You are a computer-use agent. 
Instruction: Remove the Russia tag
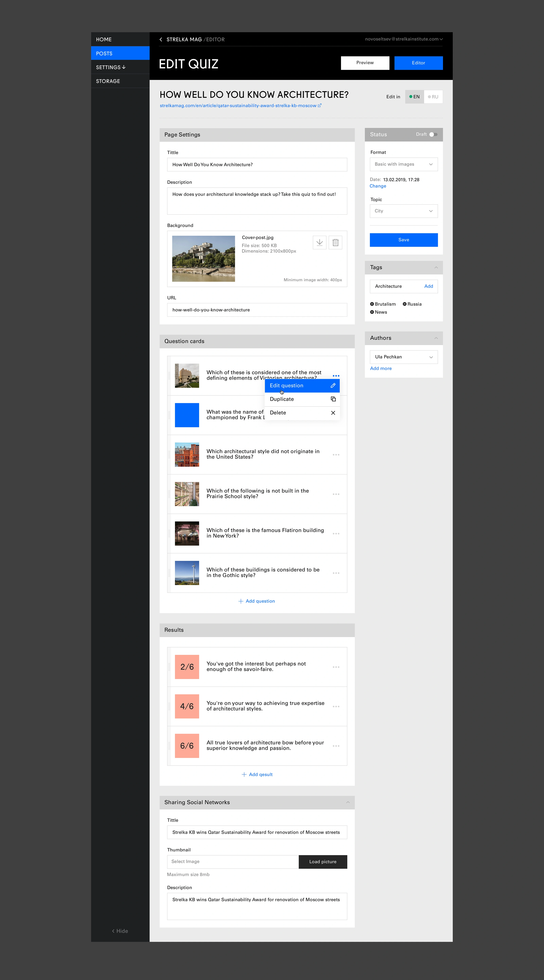point(404,304)
